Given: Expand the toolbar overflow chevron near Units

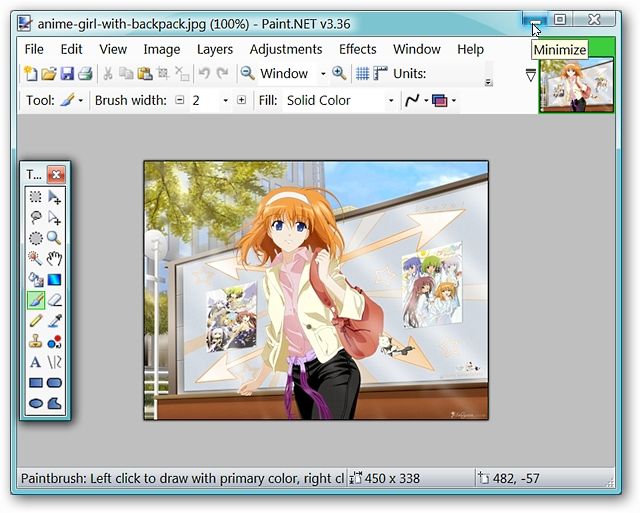Looking at the screenshot, I should [x=488, y=82].
